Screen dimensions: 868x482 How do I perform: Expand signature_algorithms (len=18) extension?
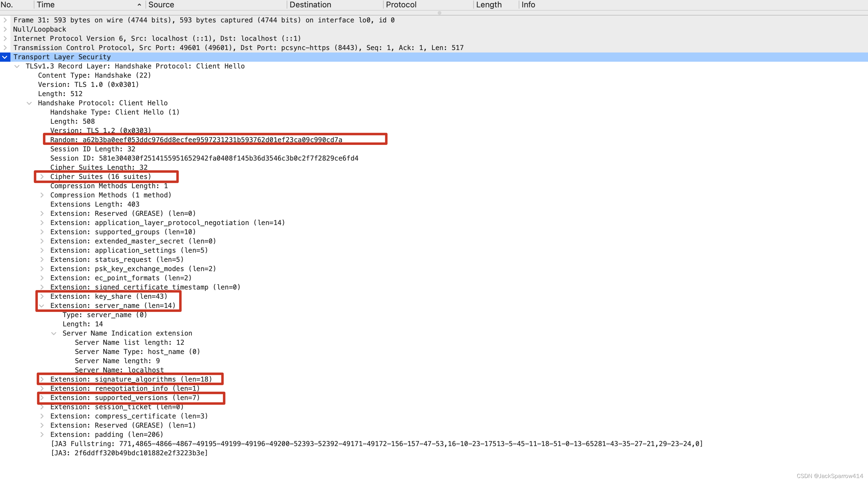(42, 379)
